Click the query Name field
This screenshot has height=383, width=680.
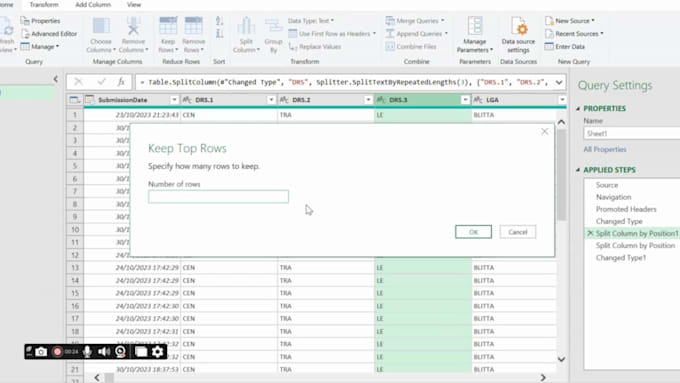click(631, 134)
